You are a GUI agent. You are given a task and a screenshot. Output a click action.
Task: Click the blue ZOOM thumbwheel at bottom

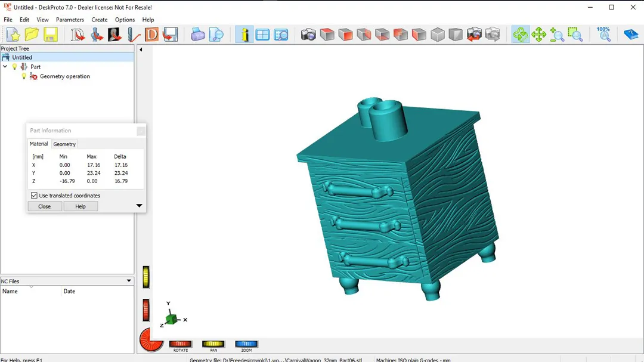(246, 344)
